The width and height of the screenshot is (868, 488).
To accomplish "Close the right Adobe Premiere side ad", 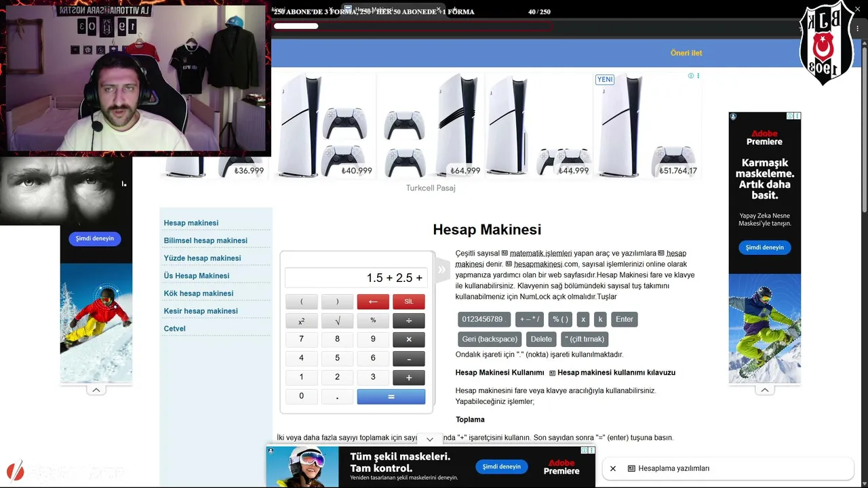I will [x=797, y=116].
